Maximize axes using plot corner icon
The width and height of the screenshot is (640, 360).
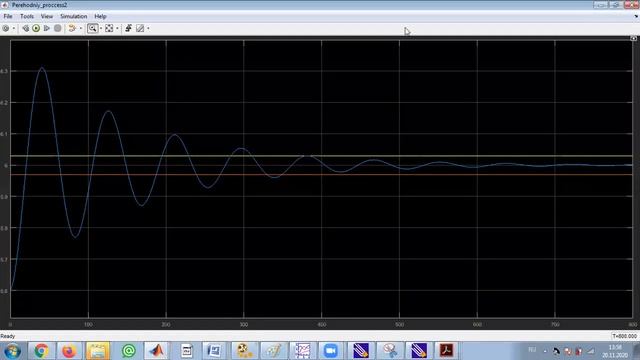pos(633,38)
